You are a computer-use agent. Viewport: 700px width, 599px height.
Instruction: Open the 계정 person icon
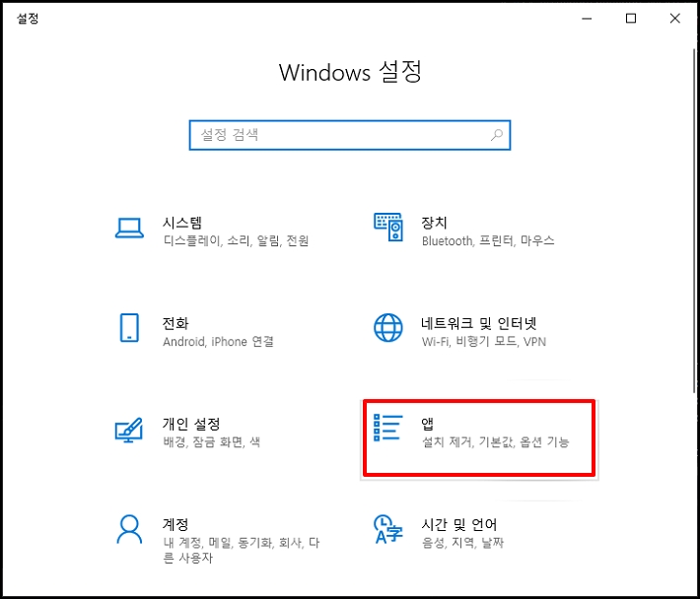coord(129,529)
